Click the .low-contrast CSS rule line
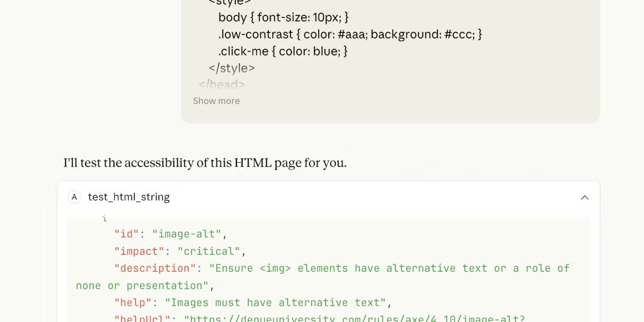 (350, 34)
